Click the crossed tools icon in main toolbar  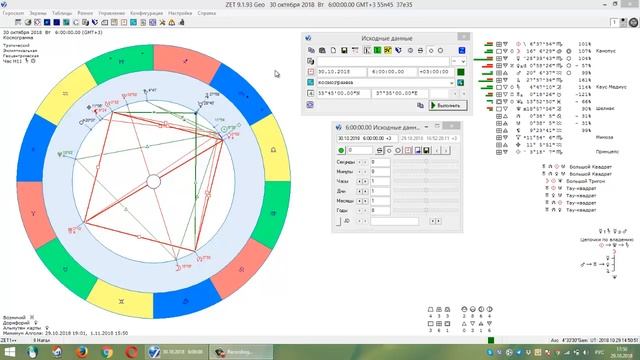click(x=162, y=22)
